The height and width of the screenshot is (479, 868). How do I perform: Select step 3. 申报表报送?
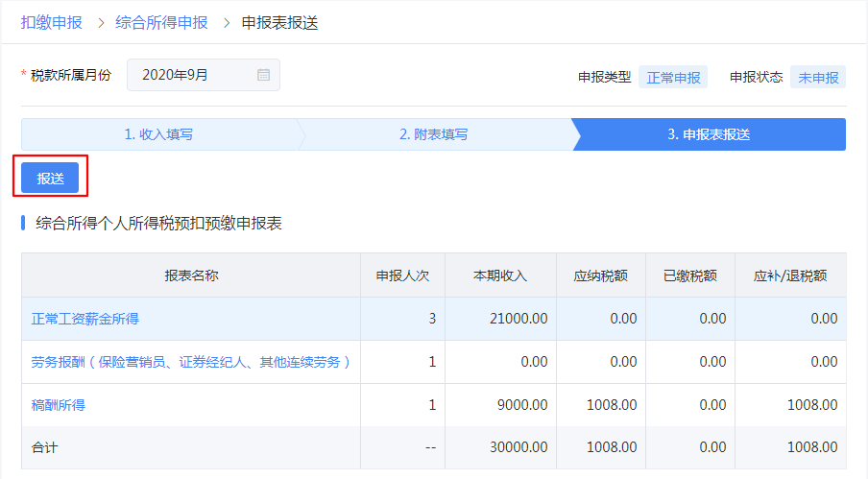709,134
